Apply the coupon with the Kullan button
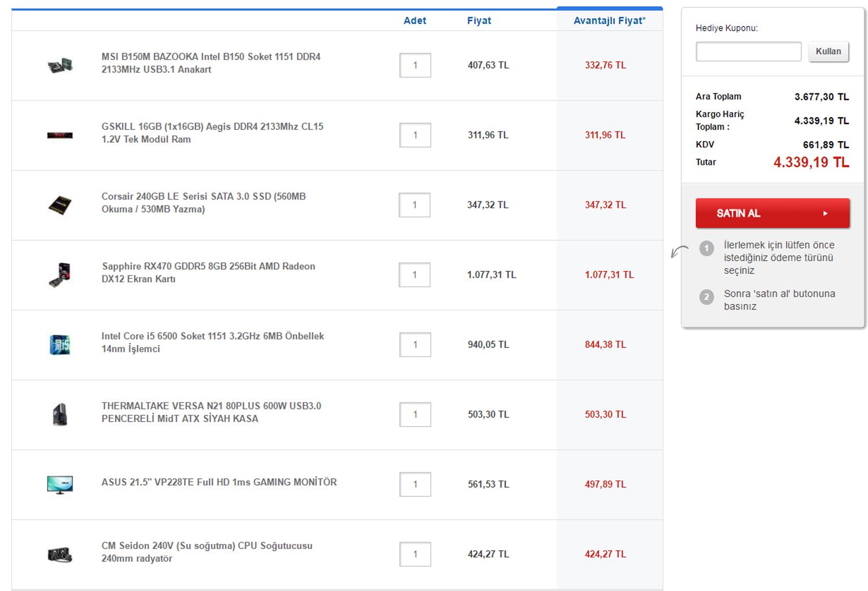Viewport: 868px width, 591px height. (828, 52)
